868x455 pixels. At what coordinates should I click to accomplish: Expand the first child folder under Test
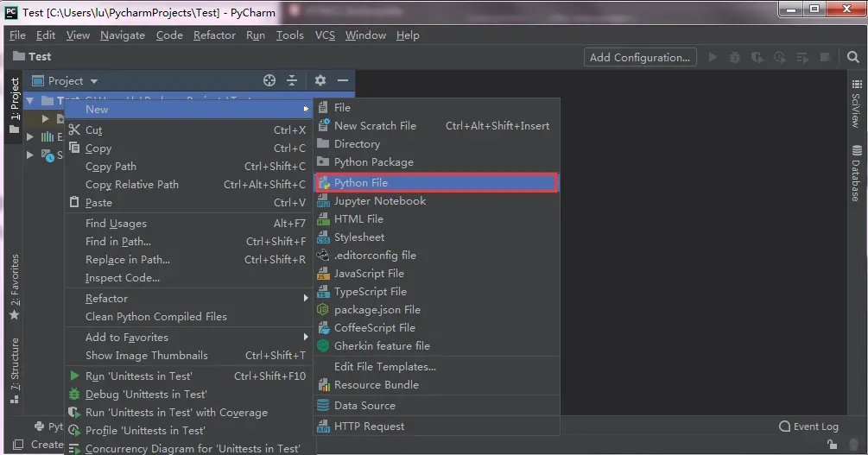[x=46, y=118]
